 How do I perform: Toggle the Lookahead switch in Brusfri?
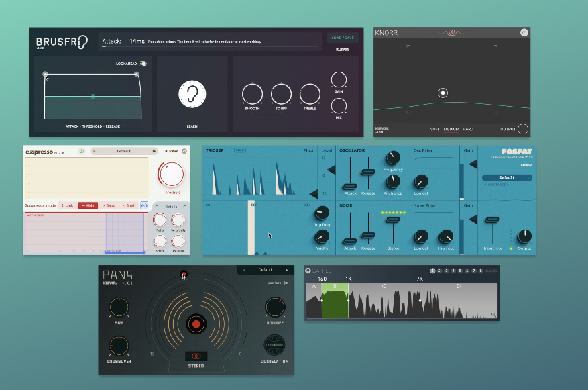pos(143,64)
